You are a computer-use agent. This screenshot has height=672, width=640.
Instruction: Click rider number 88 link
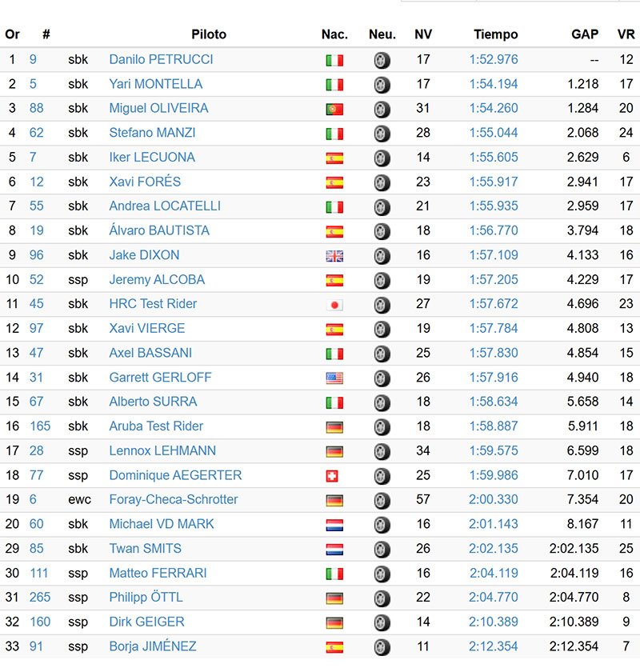37,108
